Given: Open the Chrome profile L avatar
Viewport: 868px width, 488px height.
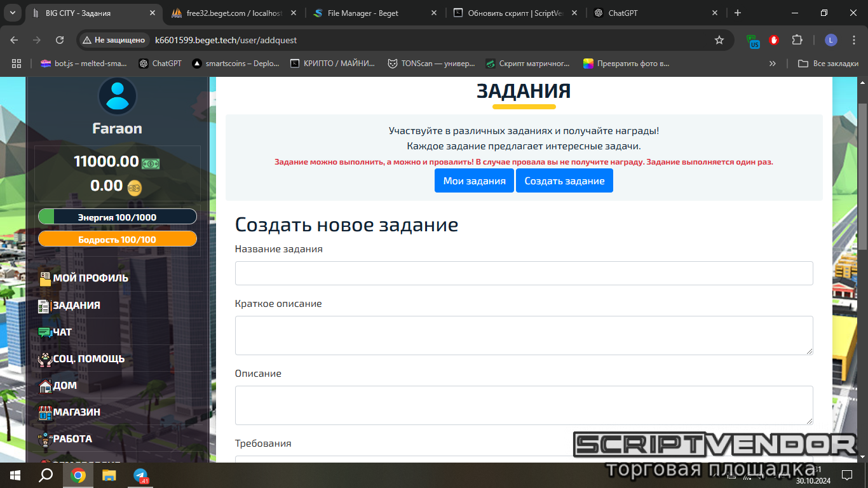Looking at the screenshot, I should point(831,40).
